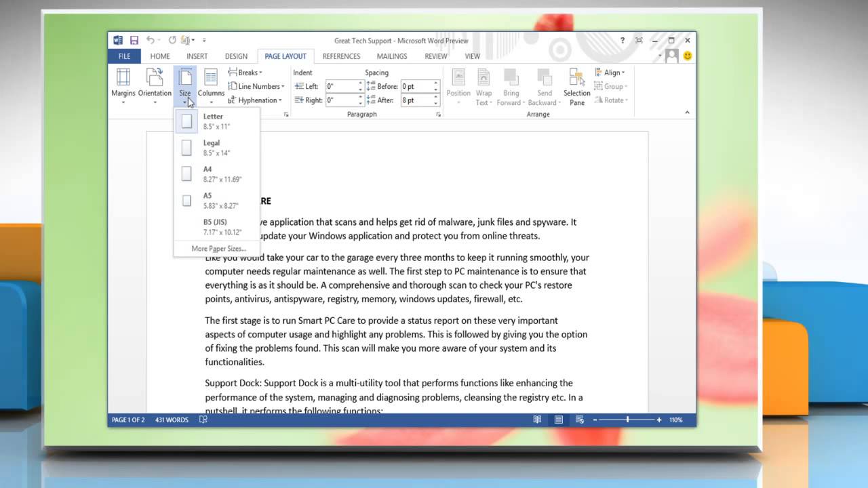Click the Word logo icon in the title bar

[x=118, y=41]
